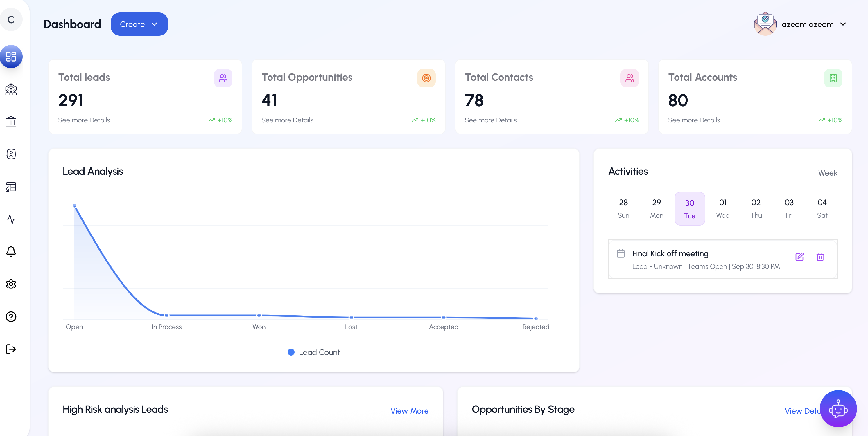Screen dimensions: 868x436
Task: Open the chatbot assistant bubble
Action: (x=838, y=408)
